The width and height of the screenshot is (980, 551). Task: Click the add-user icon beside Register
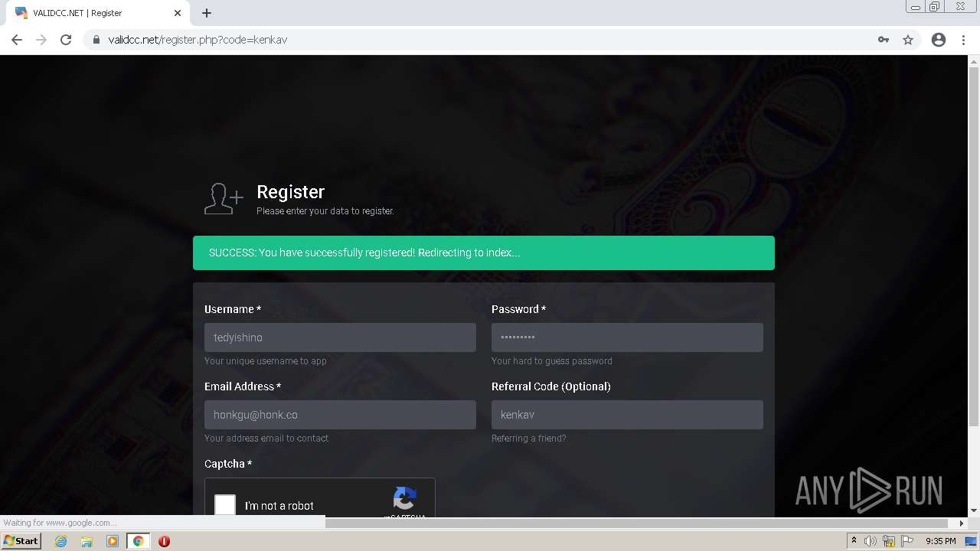coord(224,199)
